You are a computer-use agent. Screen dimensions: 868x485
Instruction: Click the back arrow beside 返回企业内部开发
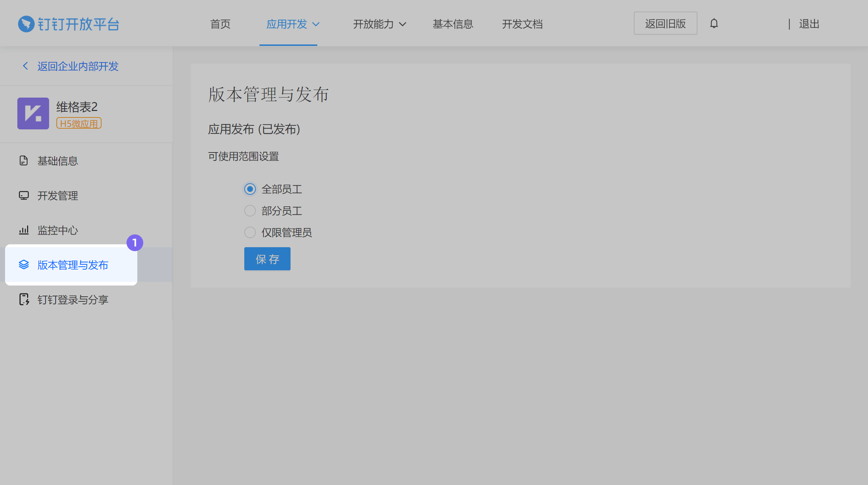tap(25, 66)
